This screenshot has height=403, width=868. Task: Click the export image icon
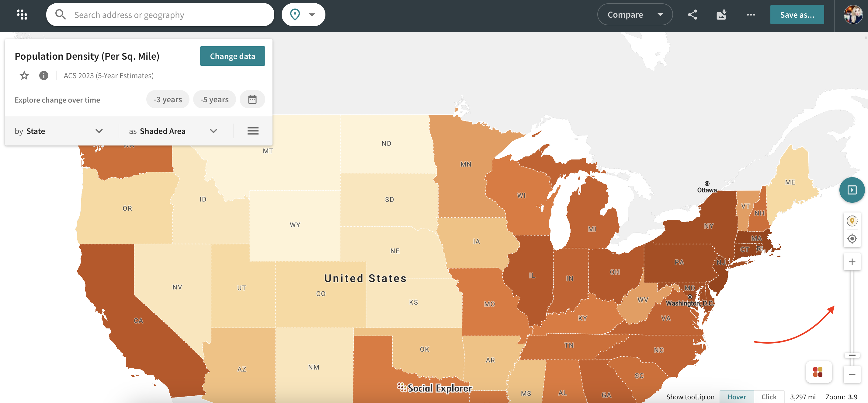pyautogui.click(x=721, y=15)
